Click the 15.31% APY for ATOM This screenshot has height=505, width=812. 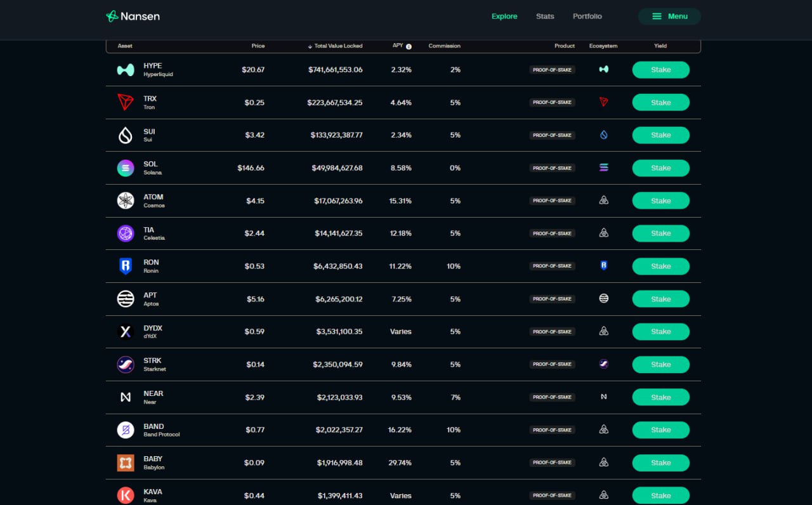[x=400, y=201]
